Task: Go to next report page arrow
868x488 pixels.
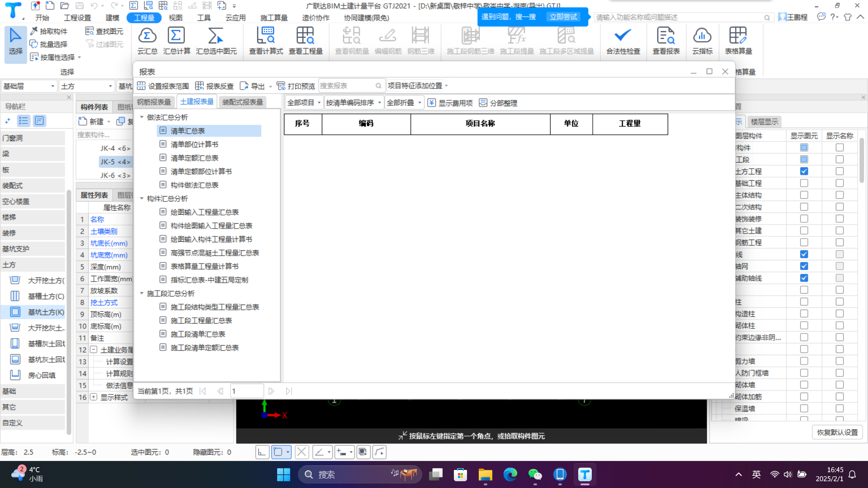Action: pos(271,391)
